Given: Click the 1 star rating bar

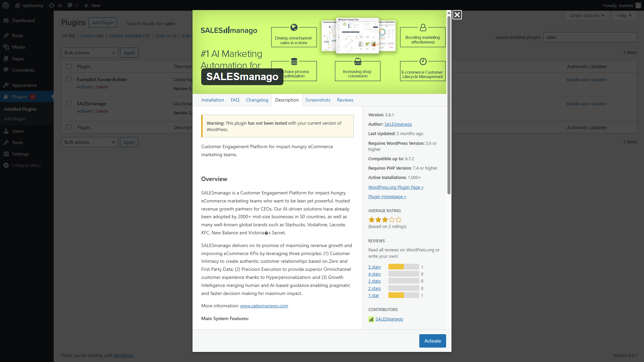Looking at the screenshot, I should click(x=404, y=295).
